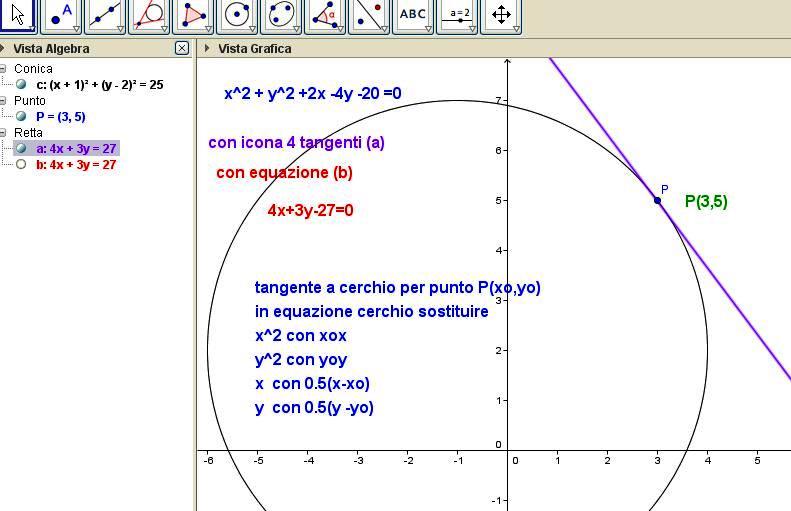Select the ABC text tool
Viewport: 791px width, 511px height.
413,15
